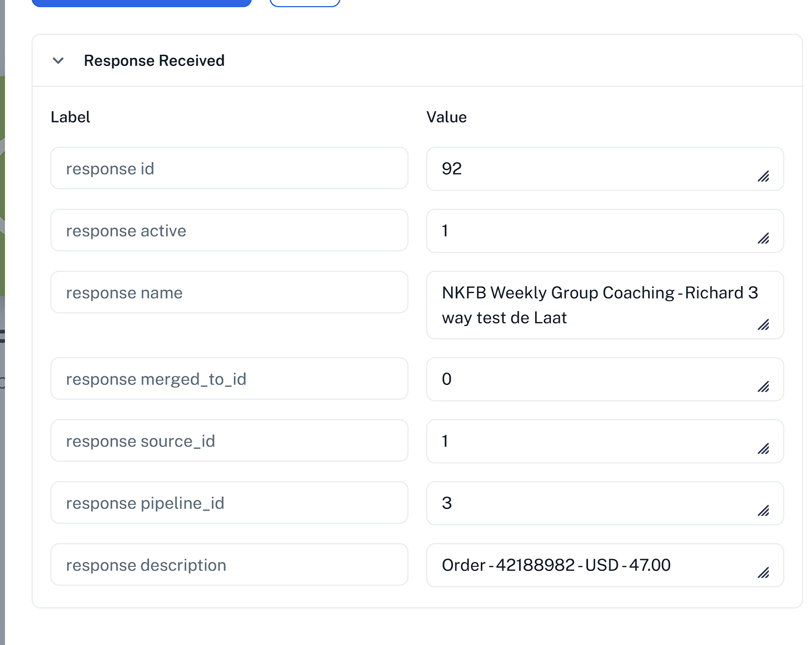Collapse the Response Received section chevron
Image resolution: width=812 pixels, height=645 pixels.
[x=58, y=60]
